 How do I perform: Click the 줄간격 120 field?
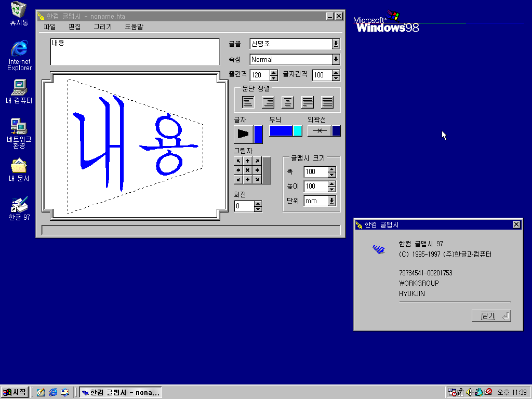[260, 75]
